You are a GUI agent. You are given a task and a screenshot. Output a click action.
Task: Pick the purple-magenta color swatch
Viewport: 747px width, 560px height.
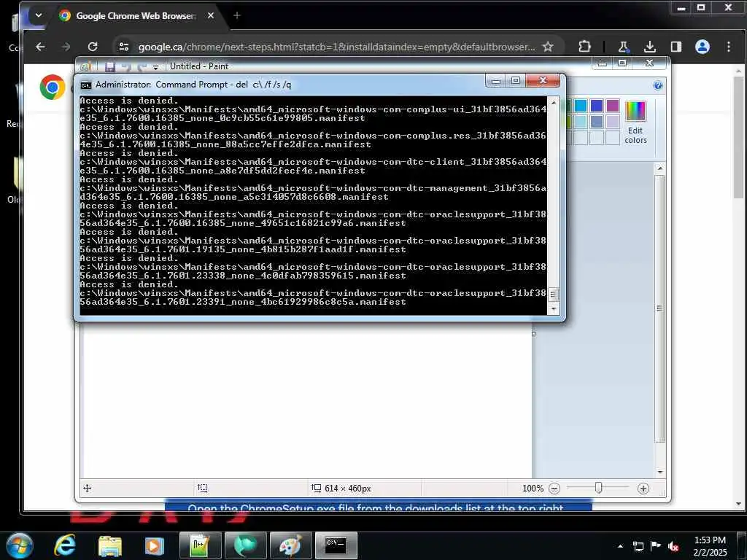click(612, 106)
